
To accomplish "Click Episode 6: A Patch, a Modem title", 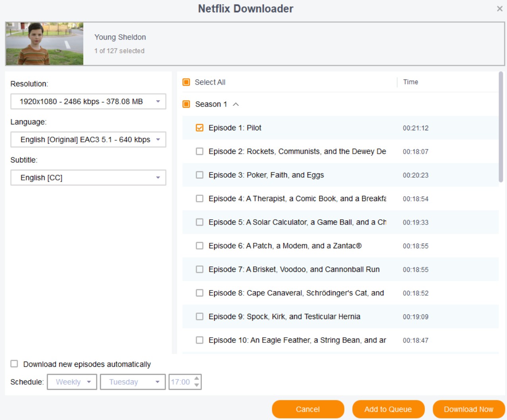I will [x=285, y=246].
